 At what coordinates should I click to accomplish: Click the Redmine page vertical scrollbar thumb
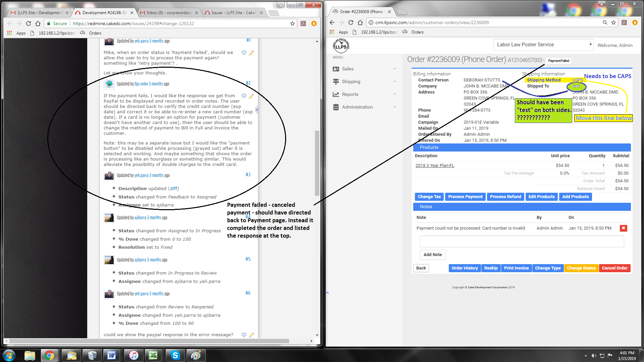317,163
